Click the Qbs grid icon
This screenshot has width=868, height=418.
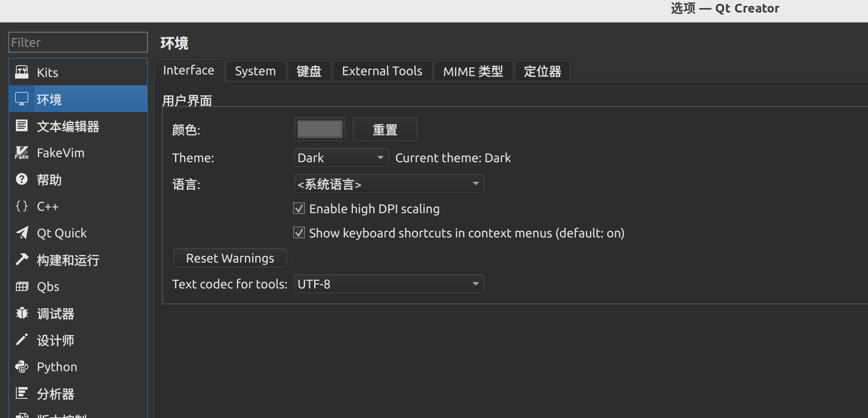point(22,286)
